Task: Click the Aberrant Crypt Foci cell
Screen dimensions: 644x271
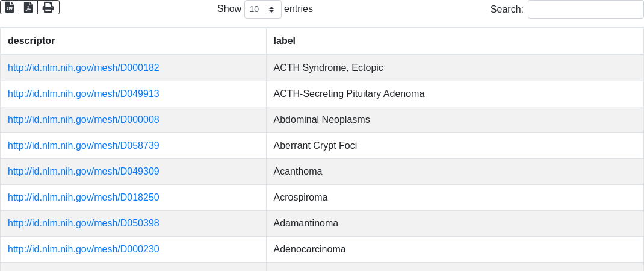Action: 315,146
